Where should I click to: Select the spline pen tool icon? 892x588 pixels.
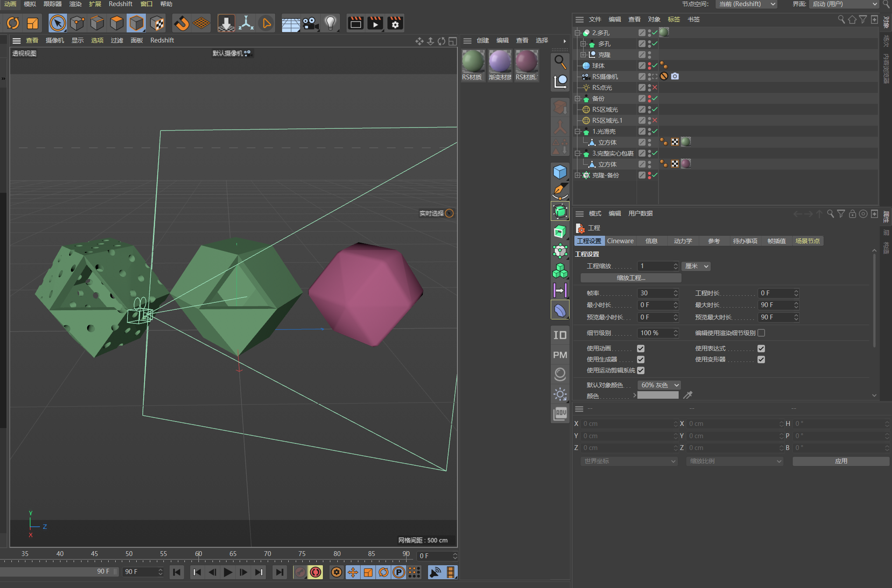[560, 191]
